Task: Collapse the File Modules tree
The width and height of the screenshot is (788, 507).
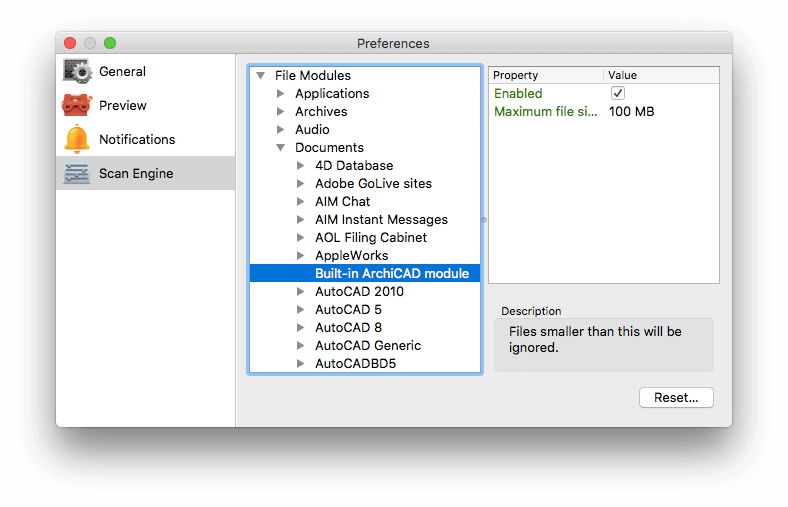Action: [x=260, y=75]
